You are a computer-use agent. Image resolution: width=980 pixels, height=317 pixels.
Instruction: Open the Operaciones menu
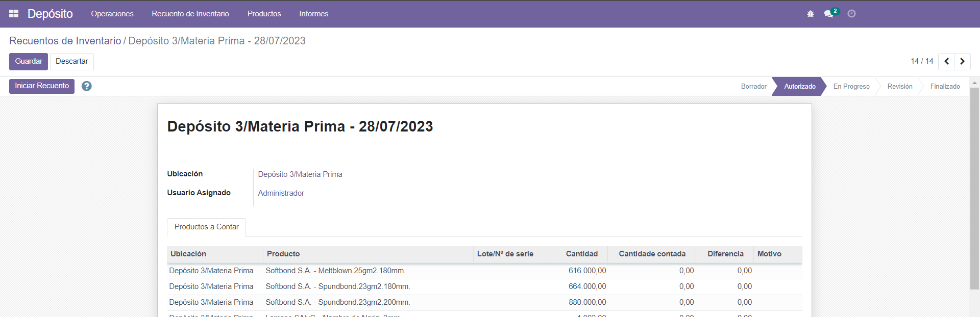coord(112,14)
